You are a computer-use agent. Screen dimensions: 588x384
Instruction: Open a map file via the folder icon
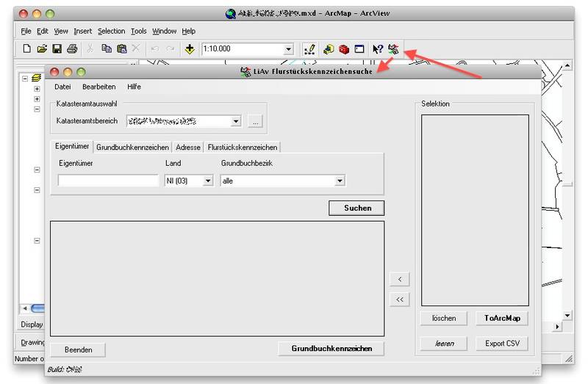[x=42, y=48]
